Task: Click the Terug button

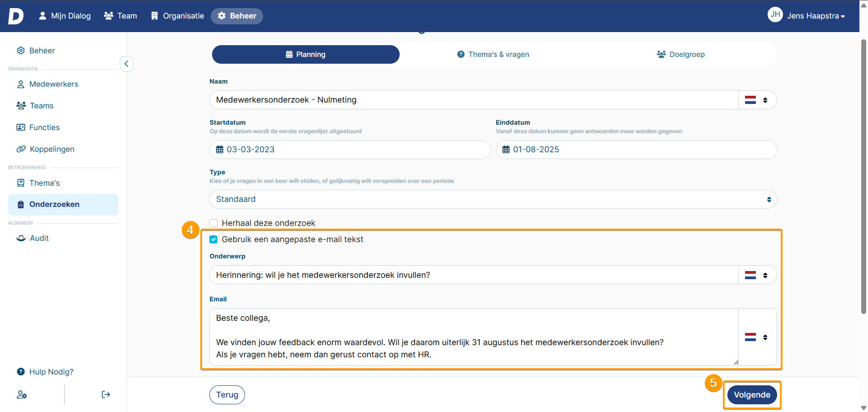Action: 227,395
